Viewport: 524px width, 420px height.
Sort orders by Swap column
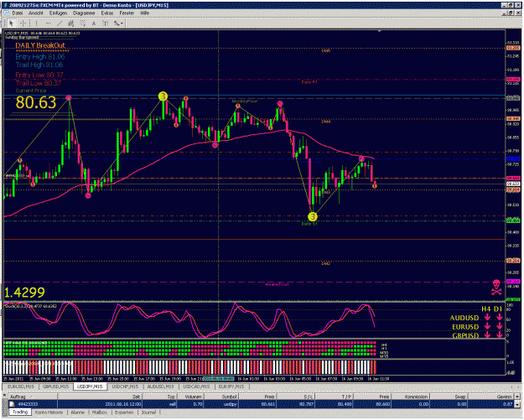click(449, 397)
